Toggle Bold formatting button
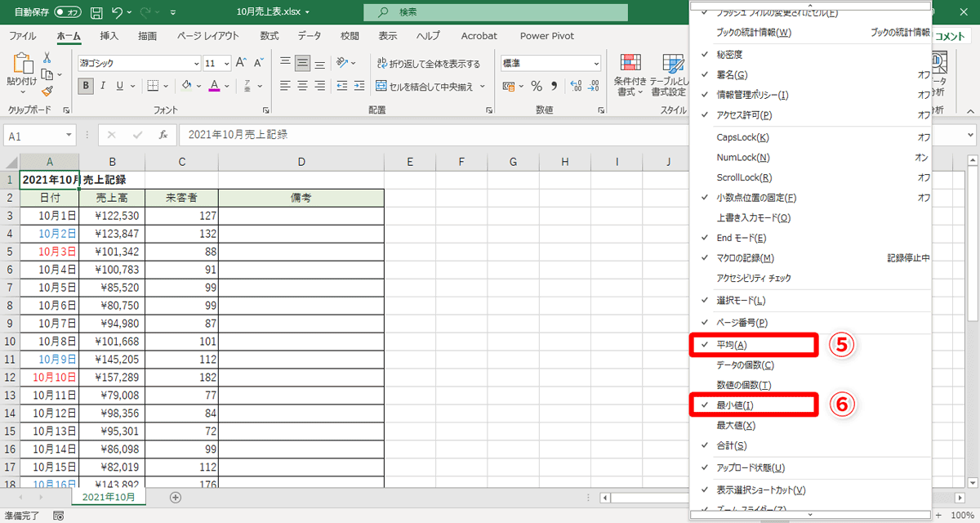Viewport: 980px width, 523px height. click(87, 86)
